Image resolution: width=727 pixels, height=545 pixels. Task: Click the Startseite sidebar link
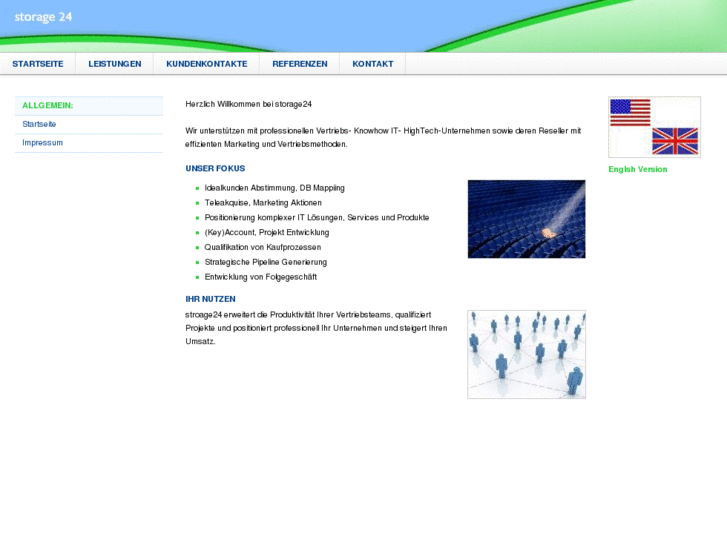(39, 124)
